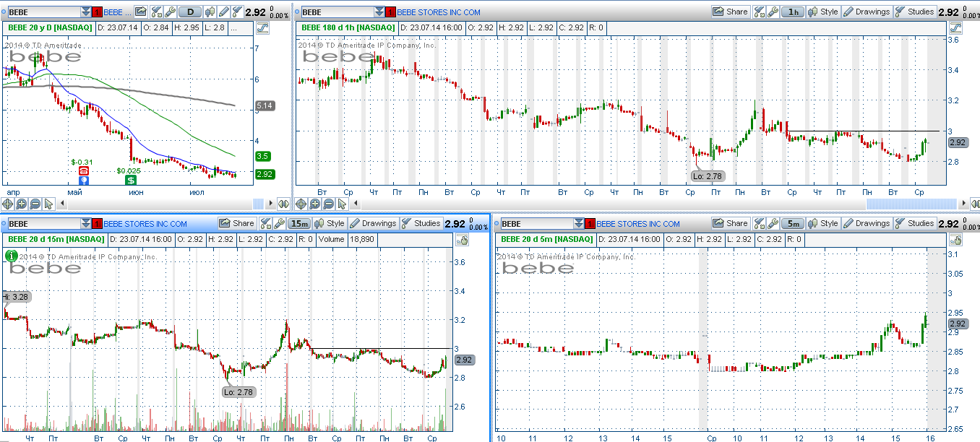Click the expand icon right of the daily chart scrollbar
The width and height of the screenshot is (980, 442).
tap(283, 204)
